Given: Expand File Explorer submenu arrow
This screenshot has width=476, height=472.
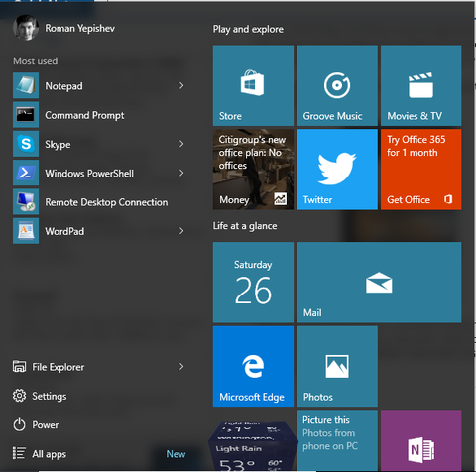Looking at the screenshot, I should click(x=181, y=367).
